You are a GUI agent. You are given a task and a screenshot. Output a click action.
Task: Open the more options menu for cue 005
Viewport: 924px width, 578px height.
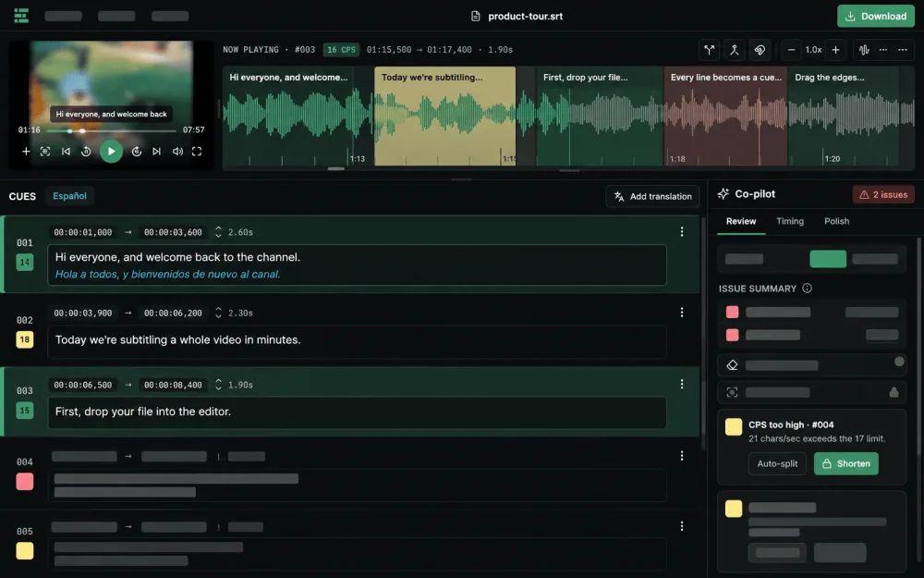click(x=682, y=526)
